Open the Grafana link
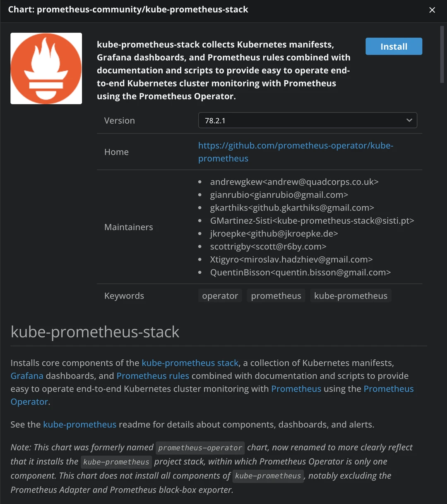The image size is (447, 504). [x=26, y=375]
